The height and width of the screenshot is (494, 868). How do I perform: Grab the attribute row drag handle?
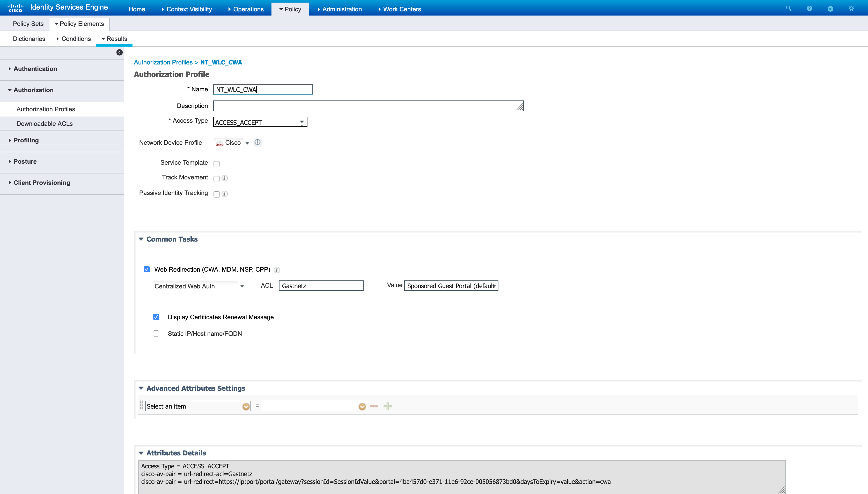[141, 405]
